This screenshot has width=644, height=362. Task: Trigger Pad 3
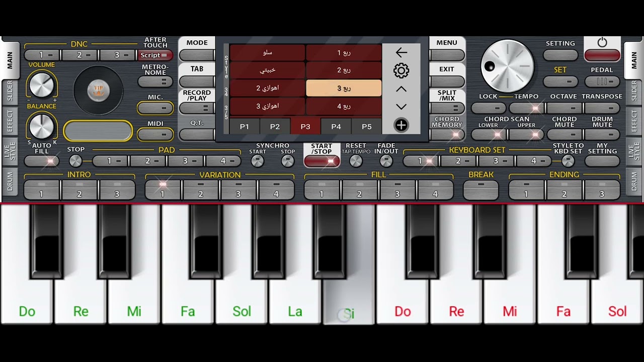click(186, 161)
